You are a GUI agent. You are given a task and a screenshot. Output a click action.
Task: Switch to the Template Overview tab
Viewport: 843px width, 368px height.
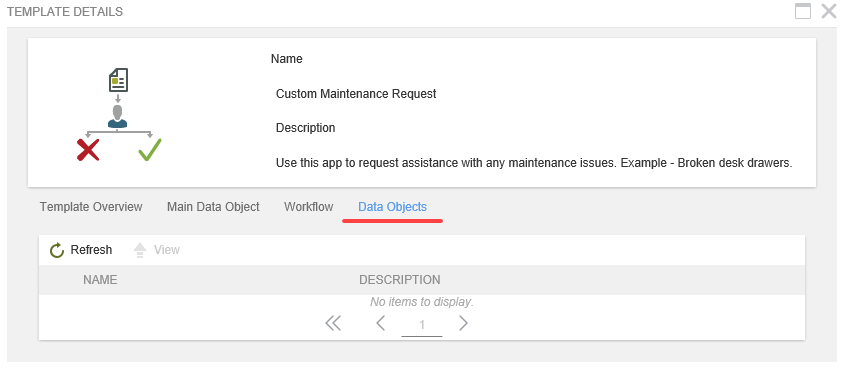click(x=91, y=207)
